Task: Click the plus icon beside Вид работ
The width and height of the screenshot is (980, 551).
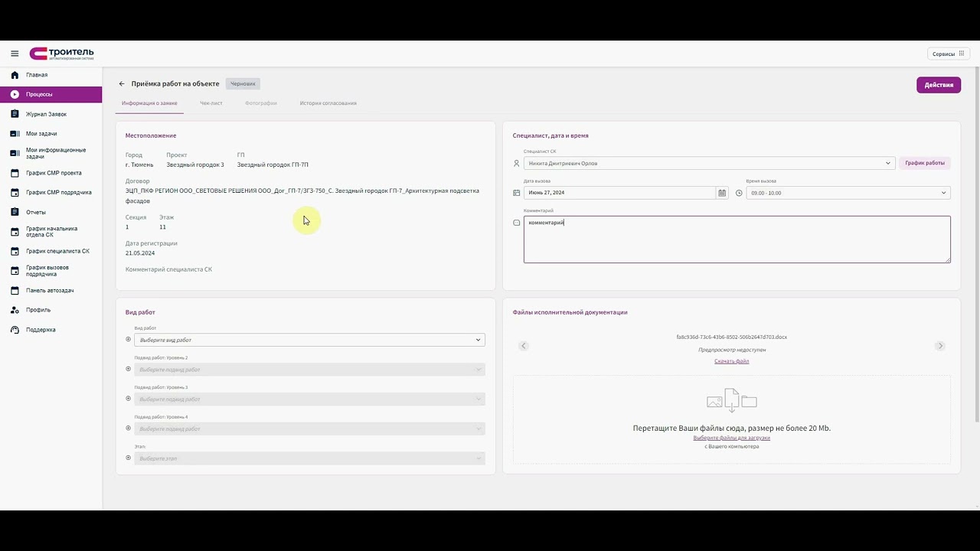Action: (x=128, y=340)
